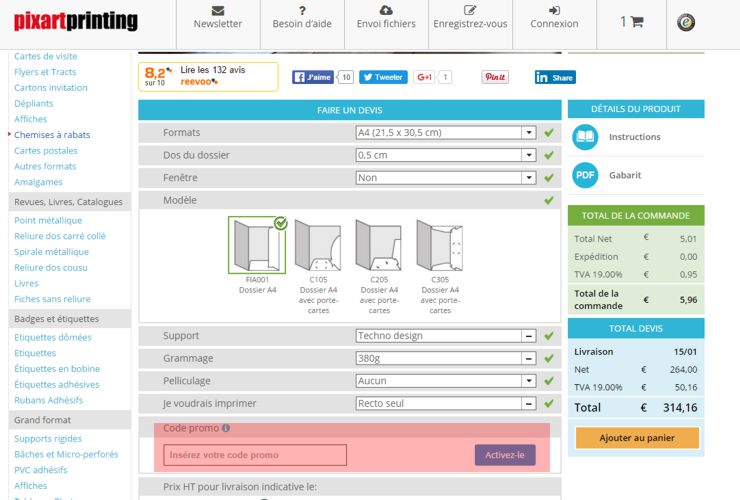Click Ajouter au panier button
Viewport: 740px width, 500px height.
click(x=637, y=438)
